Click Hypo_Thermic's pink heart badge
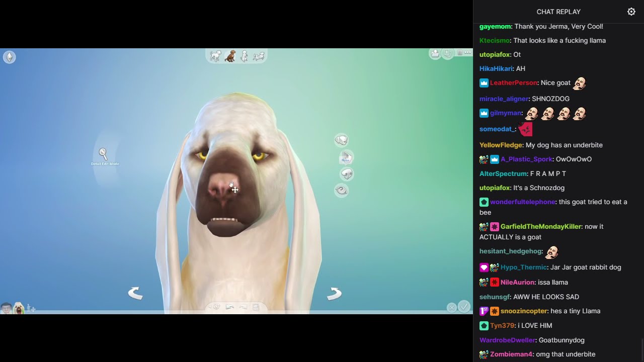644x362 pixels. (484, 267)
